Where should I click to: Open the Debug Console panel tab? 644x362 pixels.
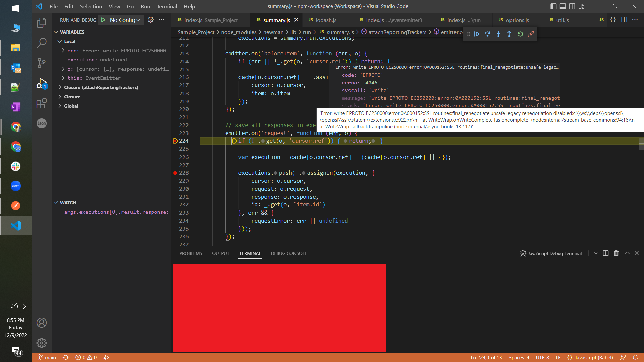(x=288, y=253)
